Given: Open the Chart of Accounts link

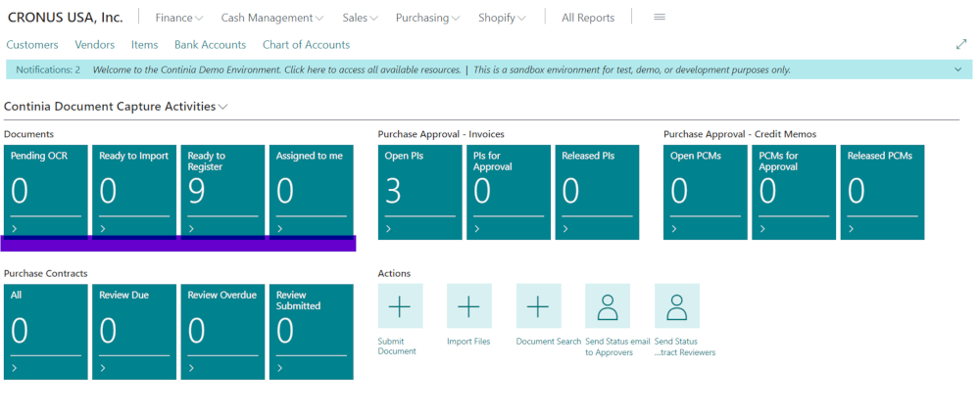Looking at the screenshot, I should [306, 45].
